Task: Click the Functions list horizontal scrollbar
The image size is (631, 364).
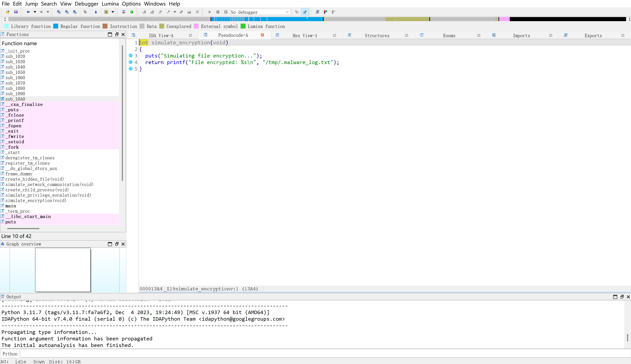Action: (x=23, y=228)
